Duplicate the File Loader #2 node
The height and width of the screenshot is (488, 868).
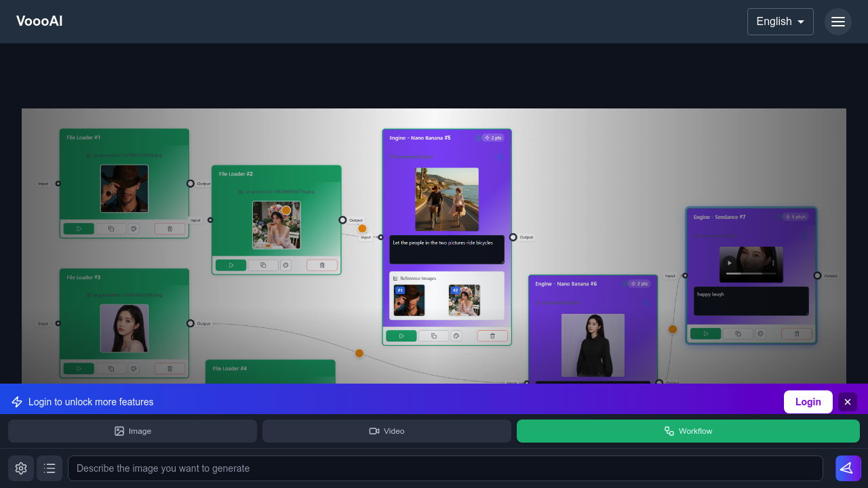tap(263, 265)
